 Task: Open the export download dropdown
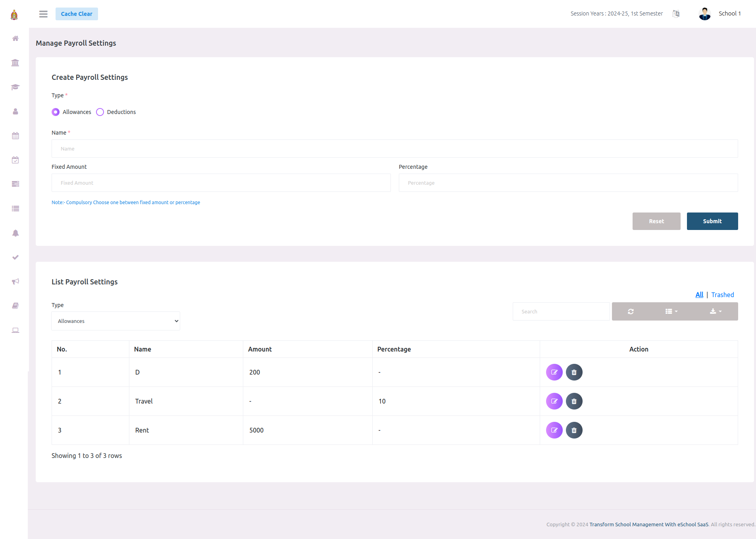click(716, 311)
